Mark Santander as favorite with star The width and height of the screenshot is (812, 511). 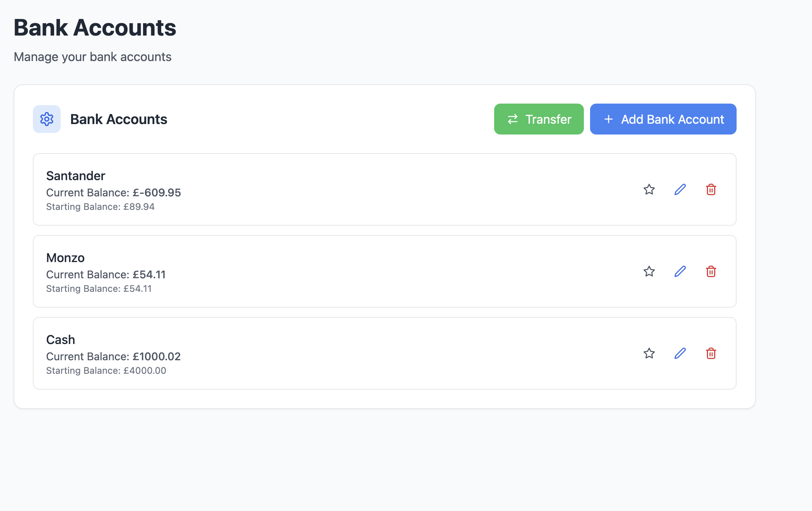[649, 189]
